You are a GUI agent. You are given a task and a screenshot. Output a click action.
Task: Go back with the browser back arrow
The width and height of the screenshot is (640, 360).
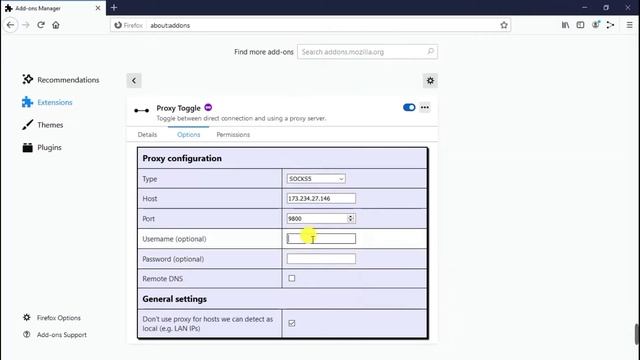(x=10, y=25)
